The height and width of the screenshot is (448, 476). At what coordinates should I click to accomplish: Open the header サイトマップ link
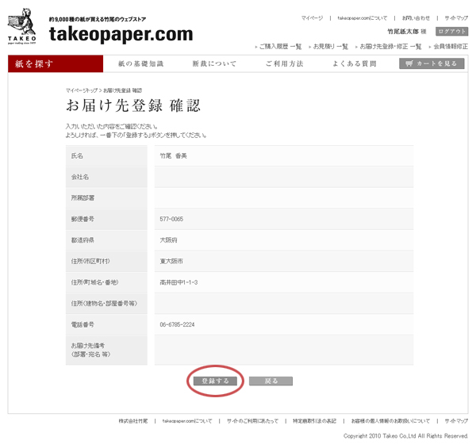tap(455, 17)
